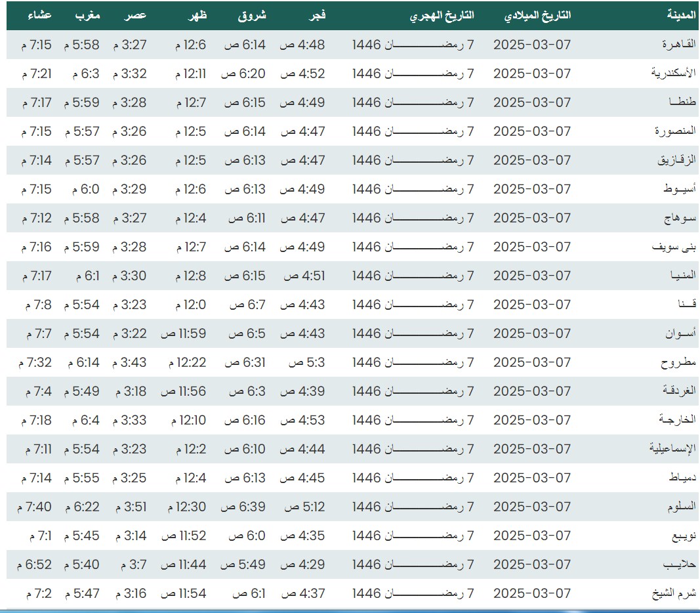Select the شرم الشيخ city cell
Viewport: 700px width, 613px height.
[674, 593]
